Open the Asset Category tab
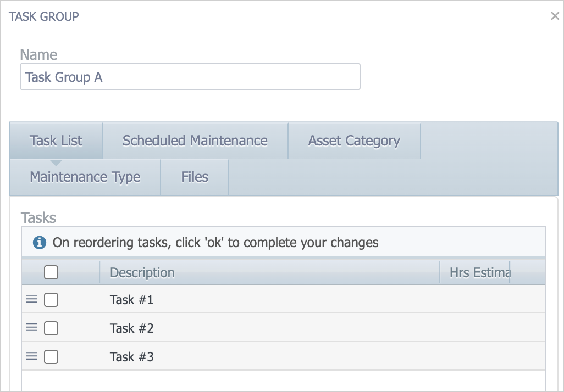 pyautogui.click(x=354, y=141)
